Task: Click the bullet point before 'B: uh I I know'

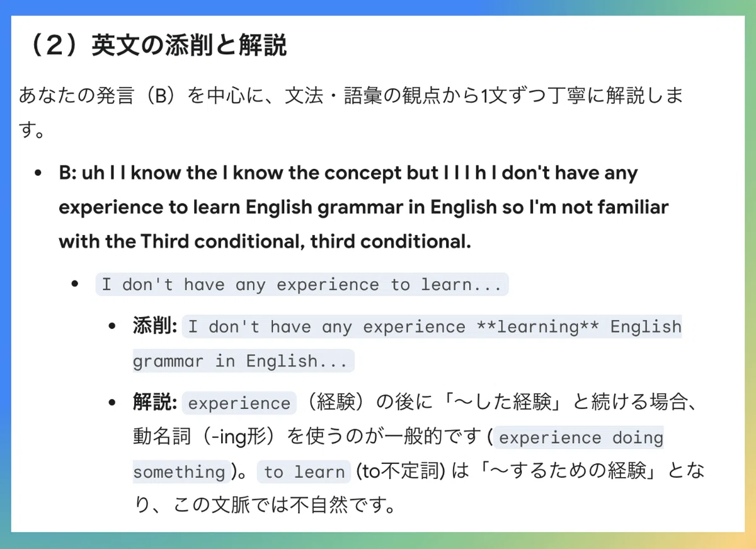Action: pyautogui.click(x=39, y=173)
